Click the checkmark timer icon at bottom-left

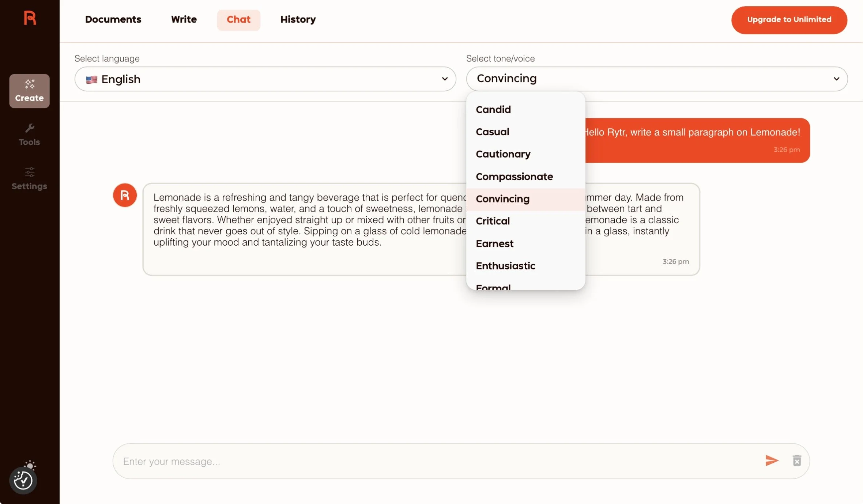click(x=23, y=481)
